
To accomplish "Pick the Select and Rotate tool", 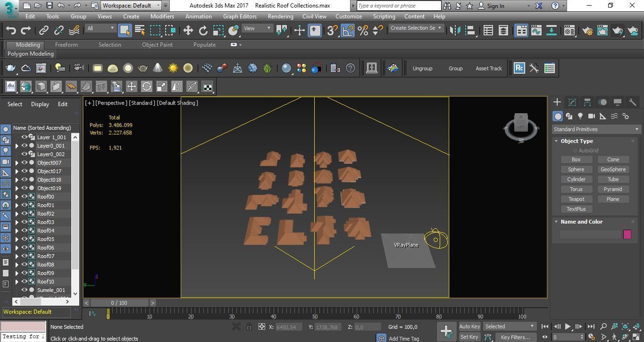I will click(x=203, y=30).
